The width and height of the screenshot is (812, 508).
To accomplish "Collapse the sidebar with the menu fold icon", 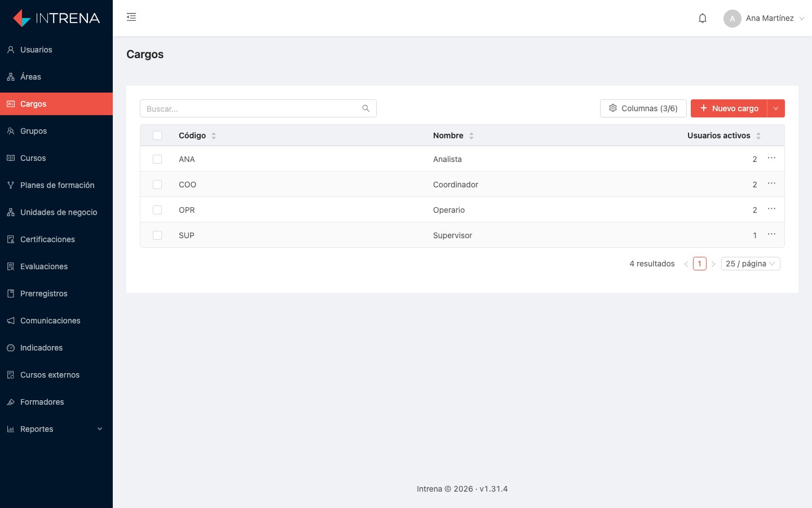I will pyautogui.click(x=131, y=17).
